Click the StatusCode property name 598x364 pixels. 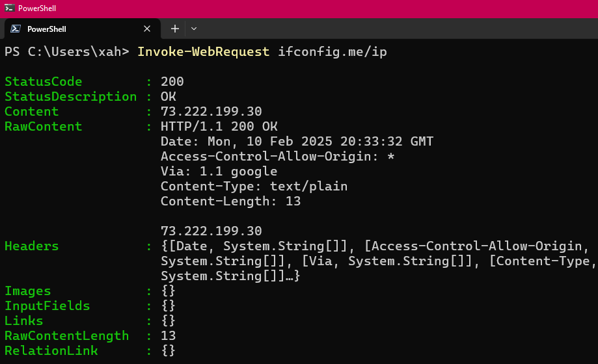(44, 82)
